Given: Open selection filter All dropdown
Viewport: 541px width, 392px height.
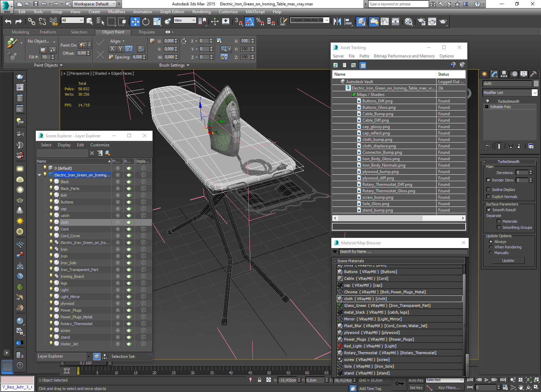Looking at the screenshot, I should [72, 20].
